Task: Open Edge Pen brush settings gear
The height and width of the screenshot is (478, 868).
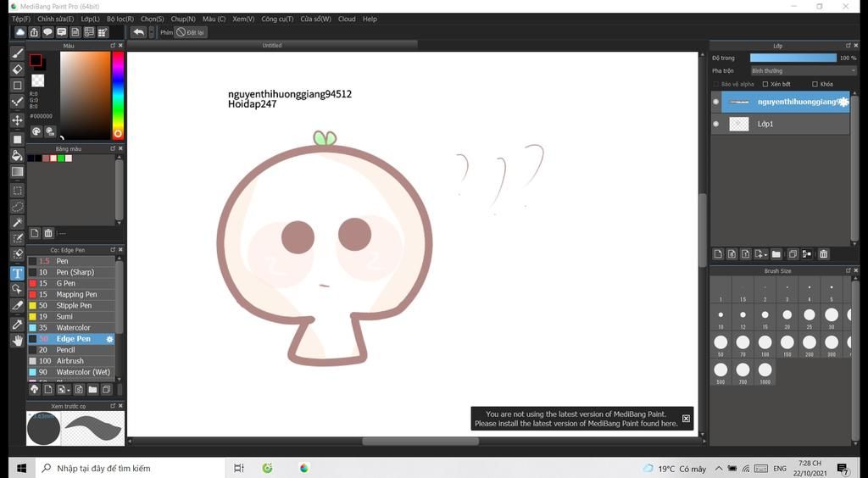Action: pos(109,339)
